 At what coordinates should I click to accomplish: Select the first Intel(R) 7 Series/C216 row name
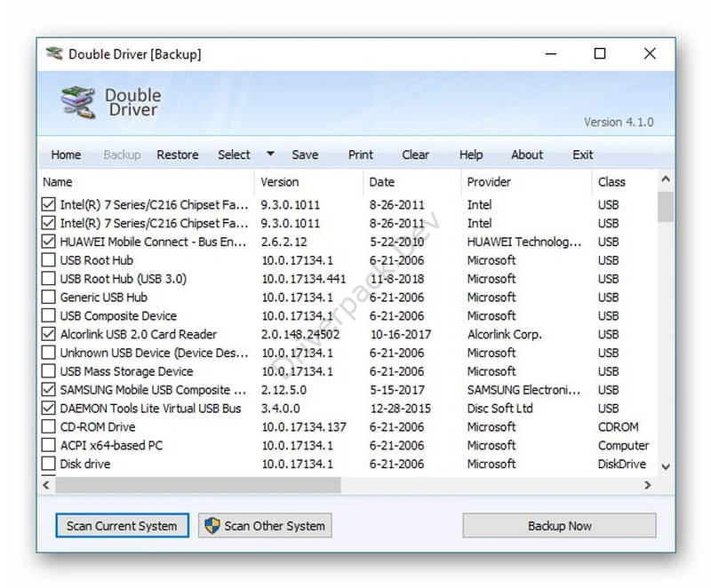click(x=154, y=205)
